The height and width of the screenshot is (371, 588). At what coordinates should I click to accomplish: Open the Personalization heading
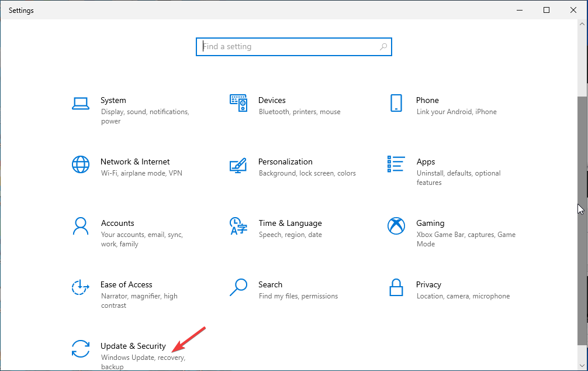[285, 162]
